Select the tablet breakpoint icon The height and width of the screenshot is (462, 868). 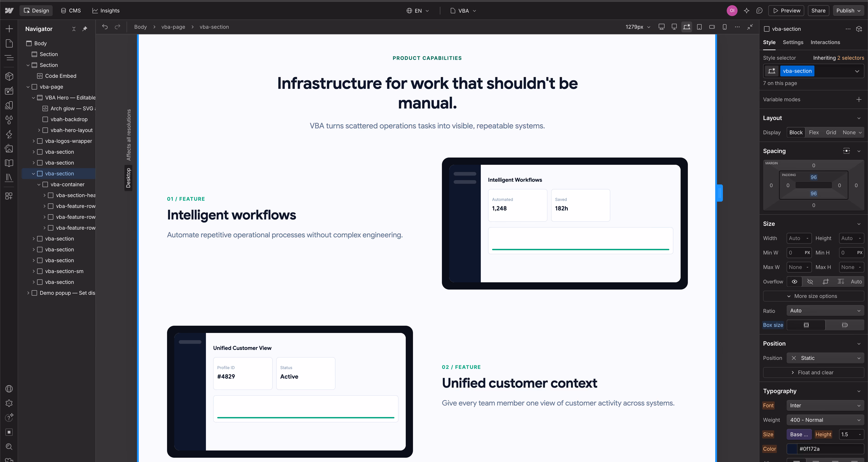[x=699, y=27]
